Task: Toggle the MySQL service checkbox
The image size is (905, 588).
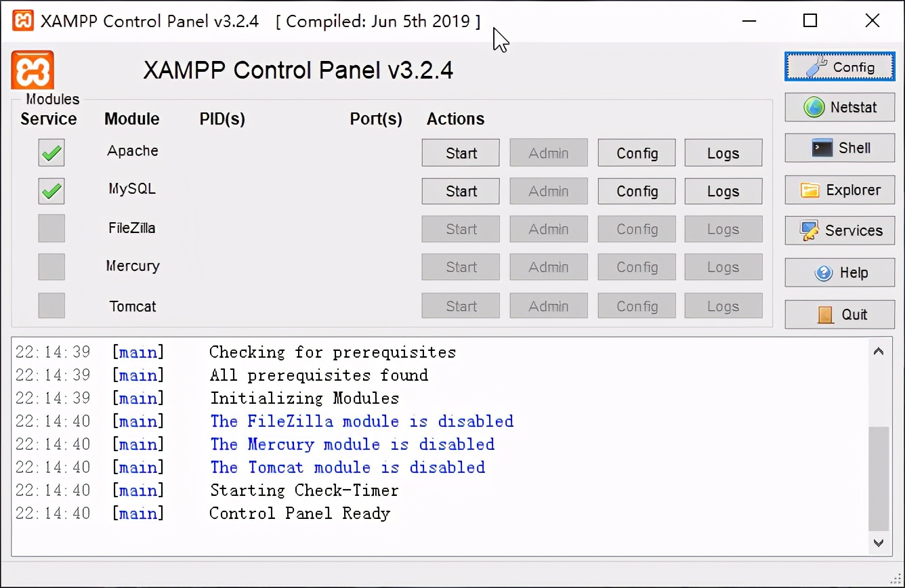Action: click(x=51, y=191)
